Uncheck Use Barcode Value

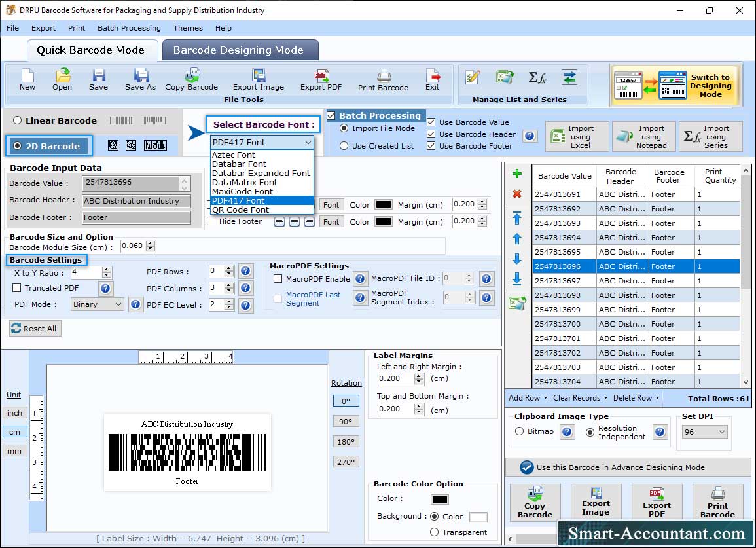[431, 122]
